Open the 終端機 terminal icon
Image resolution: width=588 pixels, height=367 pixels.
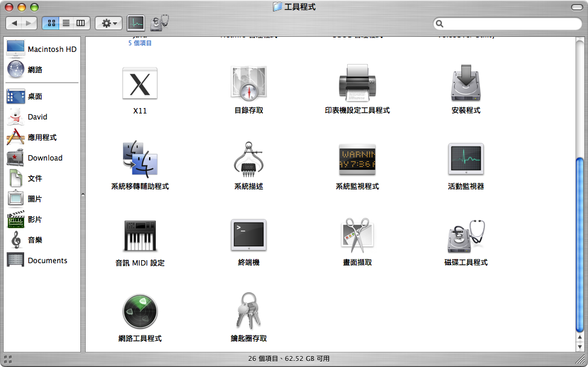point(249,235)
